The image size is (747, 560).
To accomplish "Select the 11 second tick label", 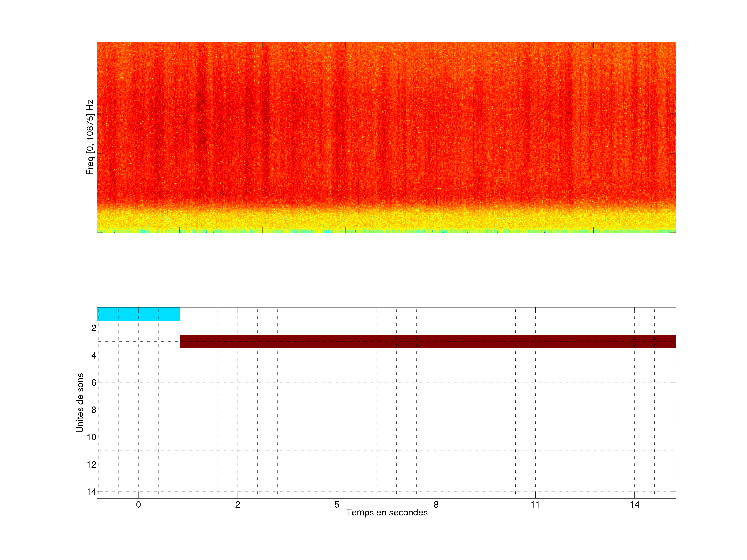I will coord(535,505).
